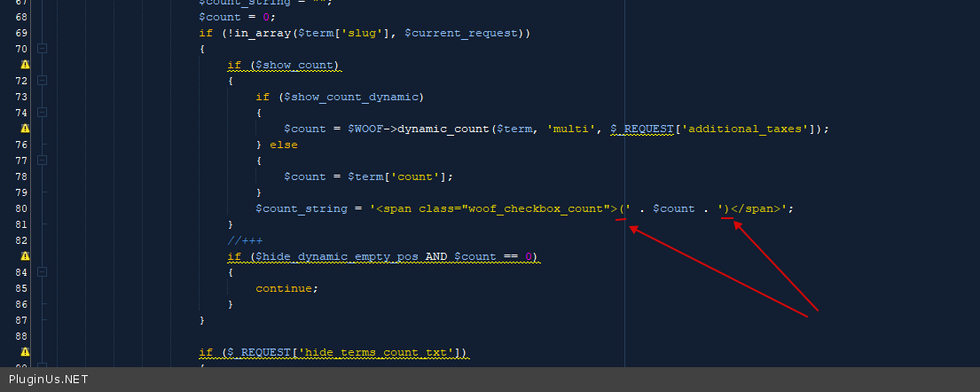The height and width of the screenshot is (392, 980).
Task: Click the dynamic_count method name
Action: click(443, 129)
